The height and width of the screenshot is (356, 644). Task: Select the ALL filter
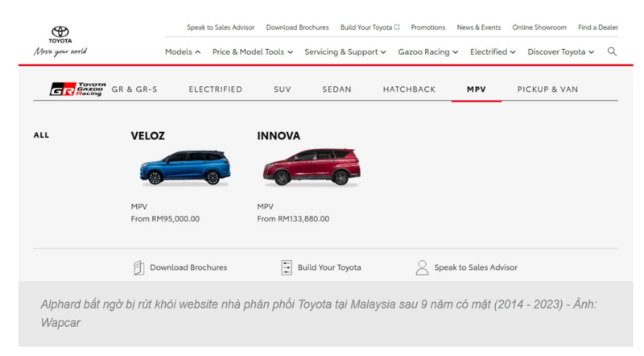pos(41,135)
